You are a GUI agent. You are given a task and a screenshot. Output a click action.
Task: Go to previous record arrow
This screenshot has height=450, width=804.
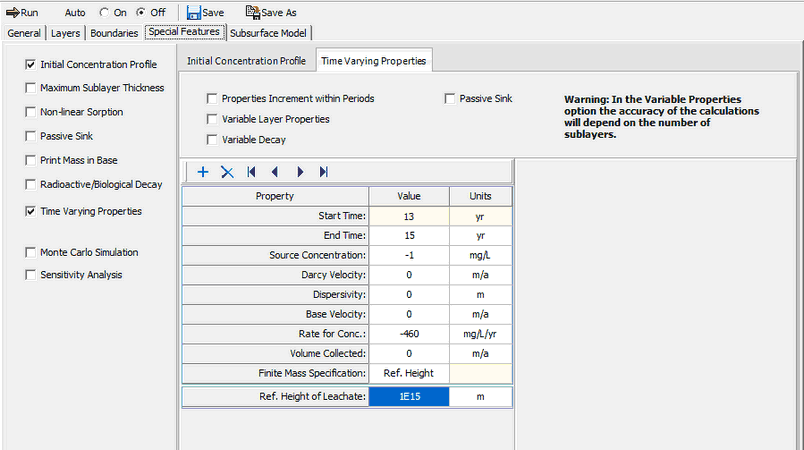tap(275, 172)
